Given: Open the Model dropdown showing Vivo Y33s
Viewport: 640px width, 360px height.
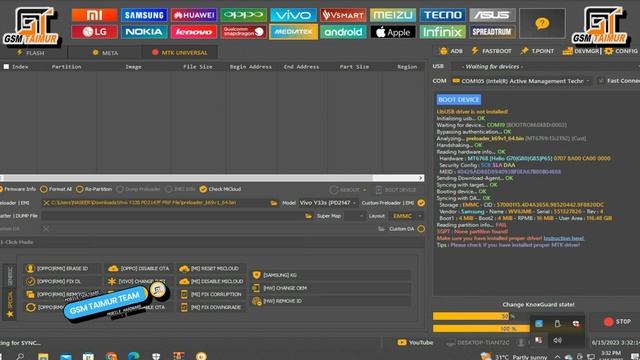Looking at the screenshot, I should click(x=328, y=203).
